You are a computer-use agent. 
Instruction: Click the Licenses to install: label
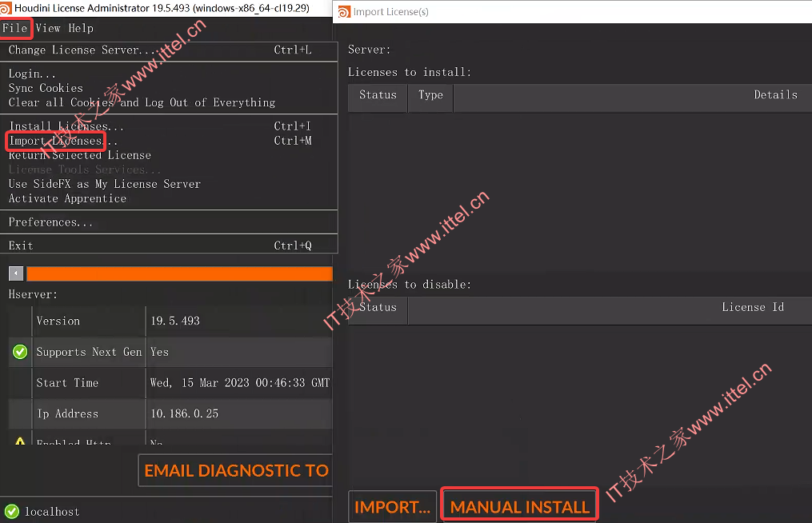410,73
